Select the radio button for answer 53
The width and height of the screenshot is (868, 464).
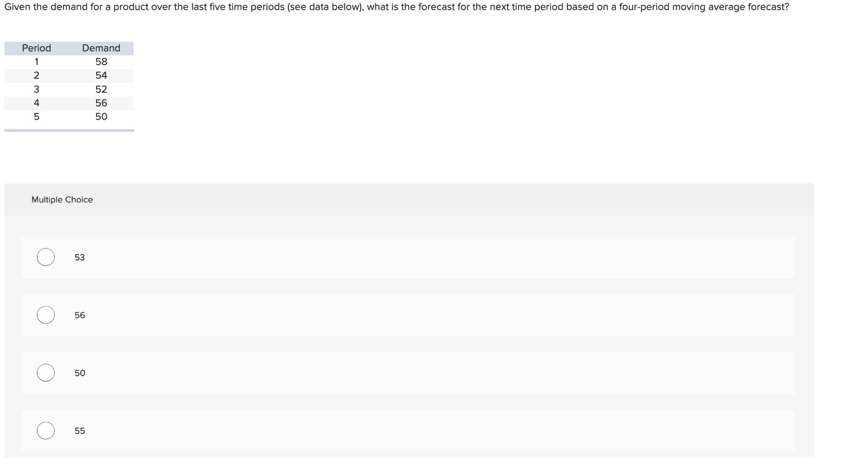(x=46, y=257)
